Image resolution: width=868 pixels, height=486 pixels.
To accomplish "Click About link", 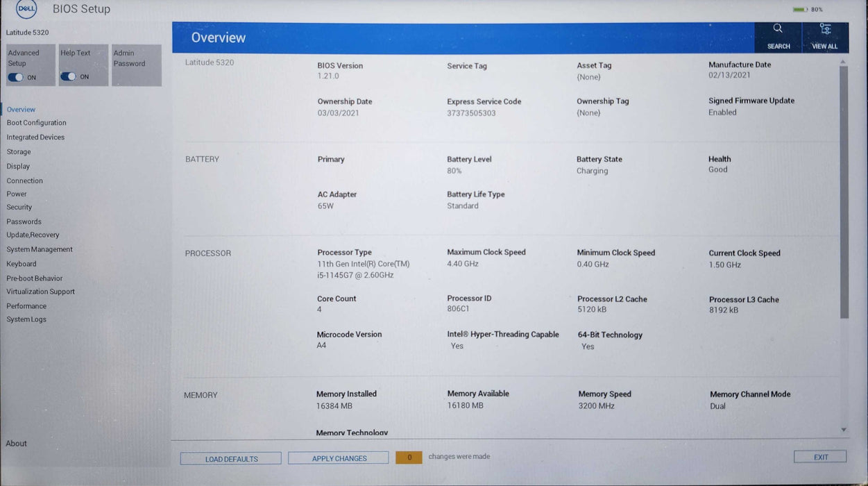I will [17, 444].
